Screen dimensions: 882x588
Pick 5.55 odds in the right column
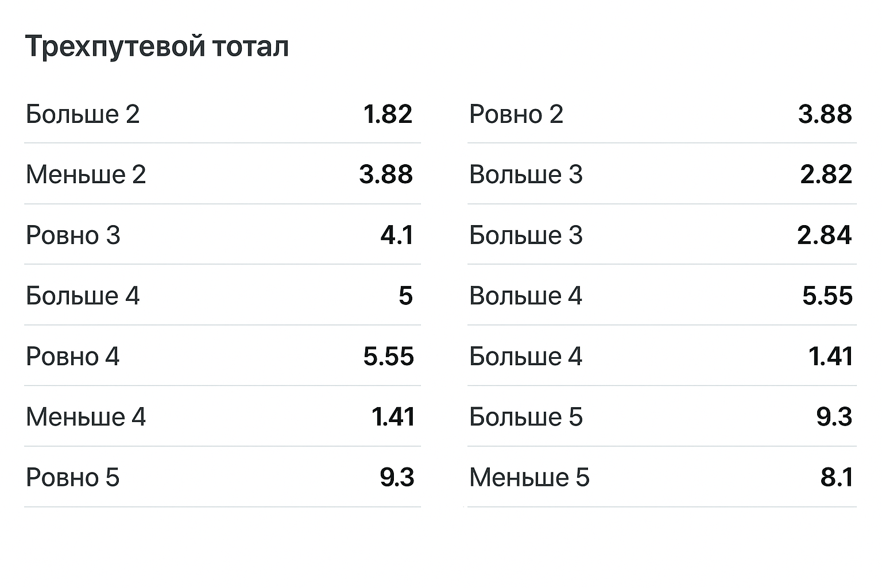[x=827, y=296]
